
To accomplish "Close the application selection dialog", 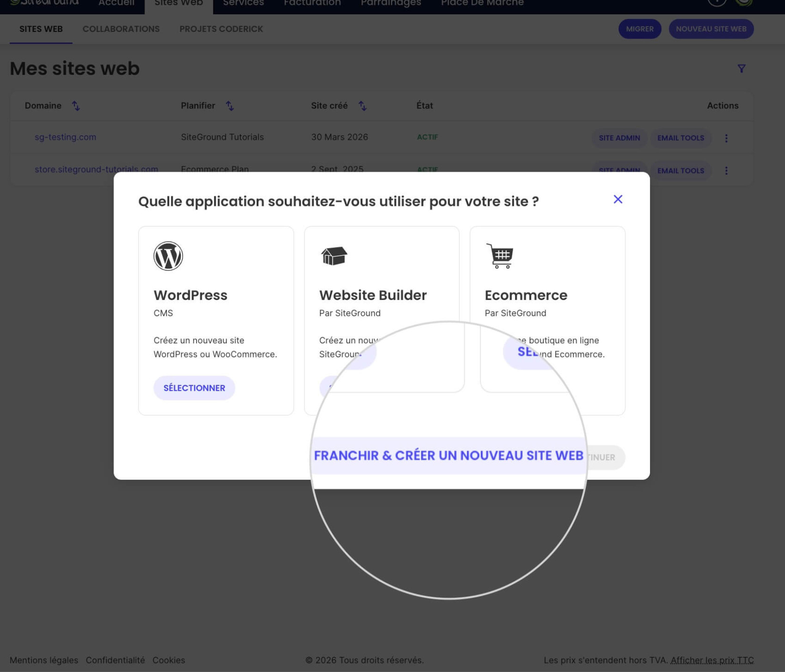I will click(618, 199).
